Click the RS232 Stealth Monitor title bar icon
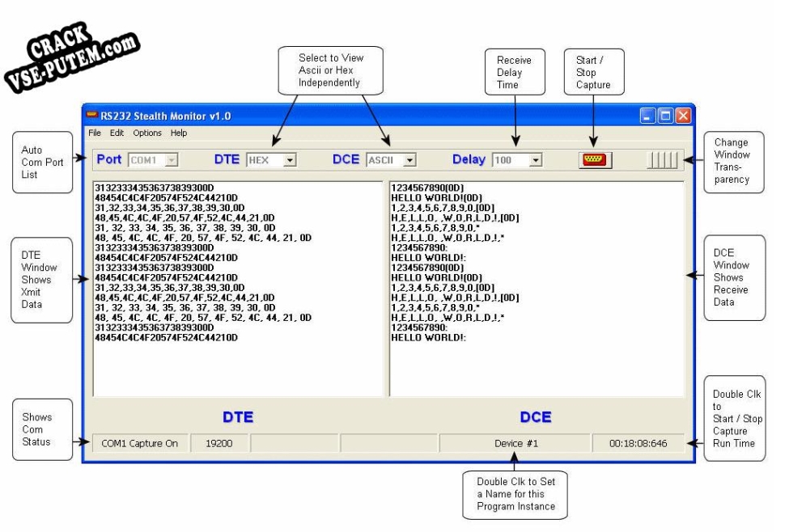Screen dimensions: 789x532 (x=93, y=116)
